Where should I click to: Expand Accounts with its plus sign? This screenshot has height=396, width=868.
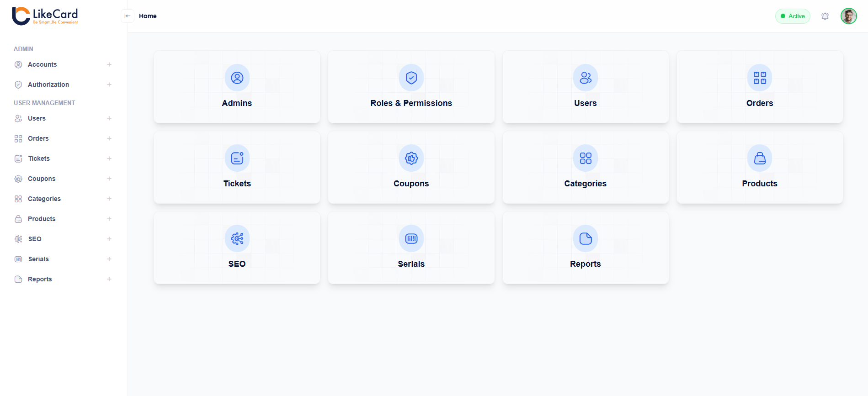[109, 64]
